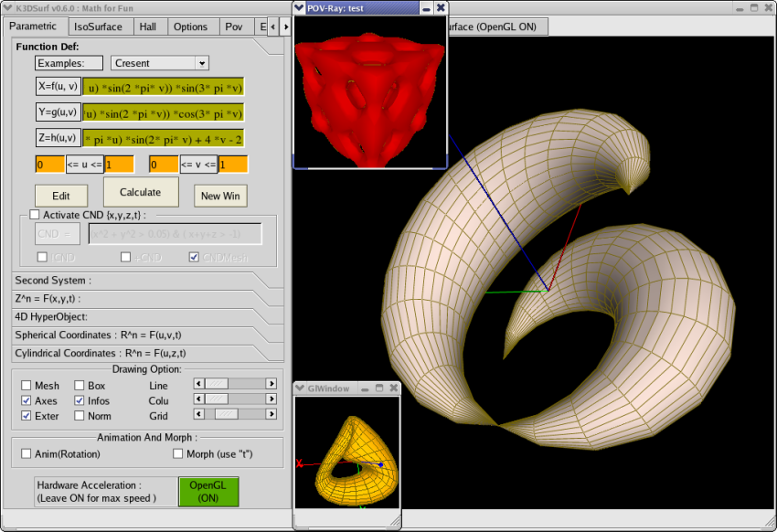Open the GlWindow title bar menu icon
777x532 pixels.
click(x=301, y=388)
